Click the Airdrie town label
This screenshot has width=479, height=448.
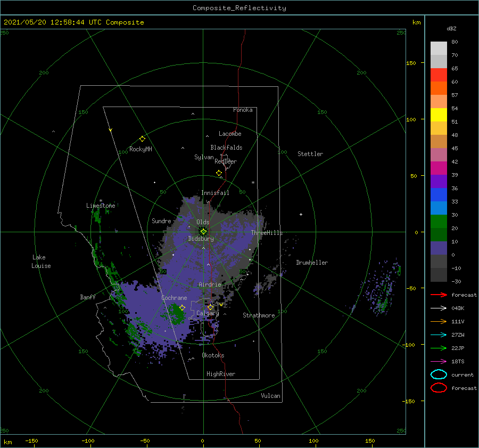click(210, 284)
